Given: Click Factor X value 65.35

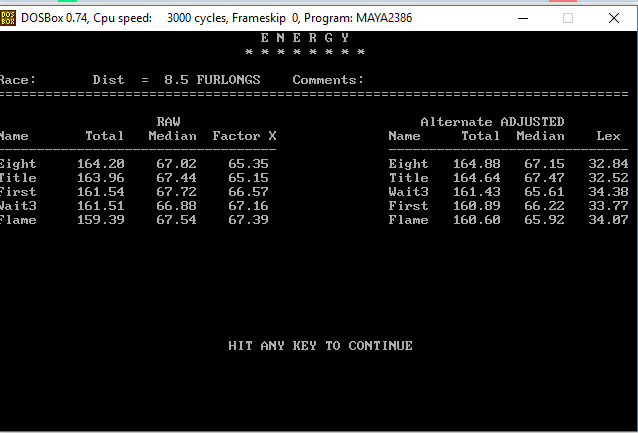Looking at the screenshot, I should 248,164.
